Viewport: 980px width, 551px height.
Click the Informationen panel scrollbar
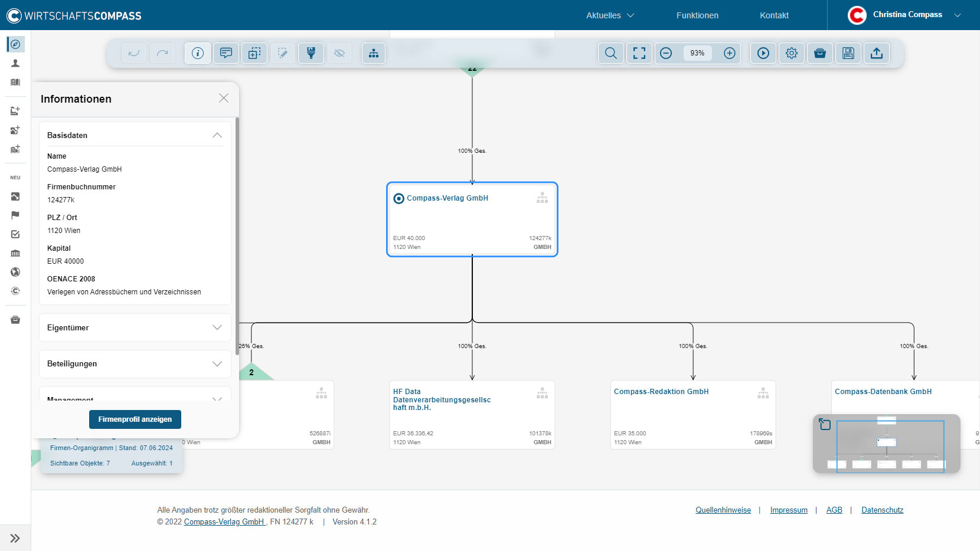pyautogui.click(x=237, y=236)
